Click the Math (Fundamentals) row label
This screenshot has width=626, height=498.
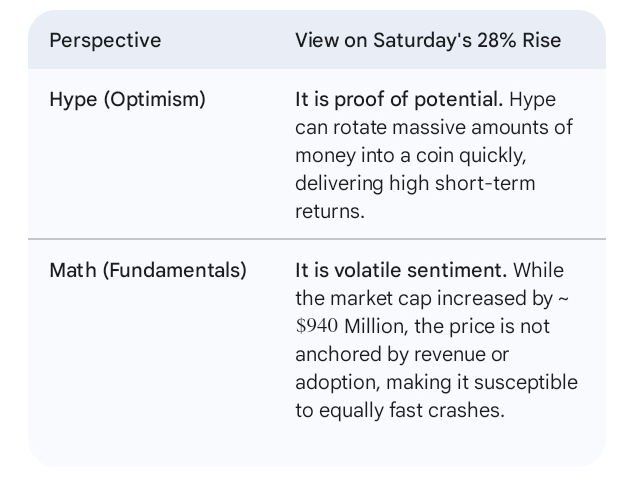[147, 270]
